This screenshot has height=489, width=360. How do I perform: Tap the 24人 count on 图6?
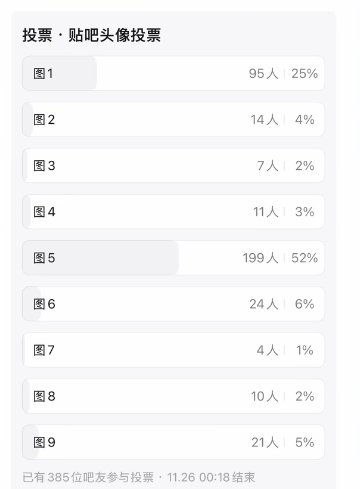(264, 304)
